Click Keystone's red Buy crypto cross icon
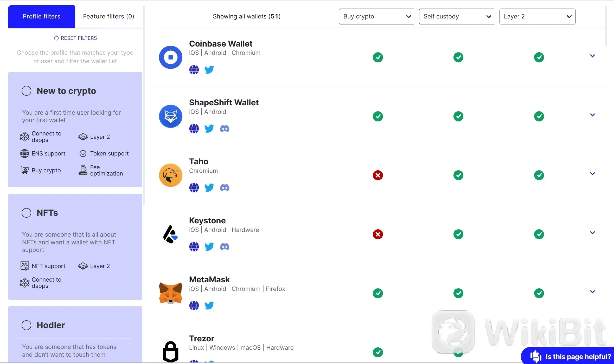Screen dimensions: 614x364 (378, 235)
